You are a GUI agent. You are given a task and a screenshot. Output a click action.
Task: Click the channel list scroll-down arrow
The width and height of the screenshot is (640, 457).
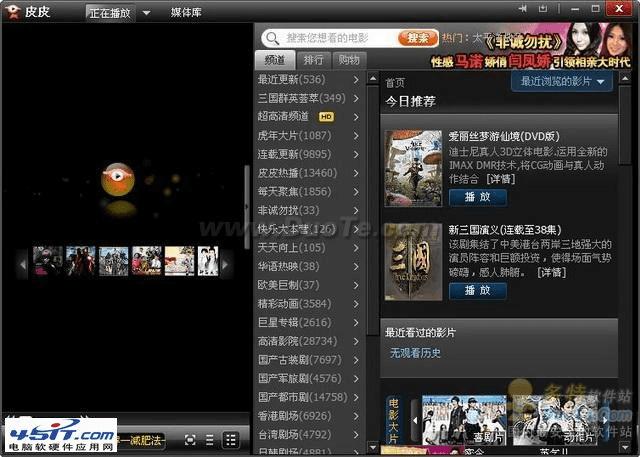tap(373, 447)
